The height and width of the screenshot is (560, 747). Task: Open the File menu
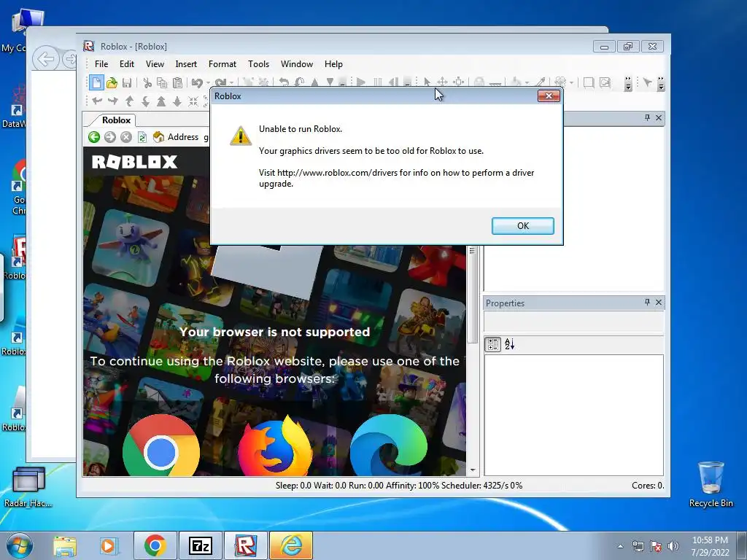click(x=101, y=64)
